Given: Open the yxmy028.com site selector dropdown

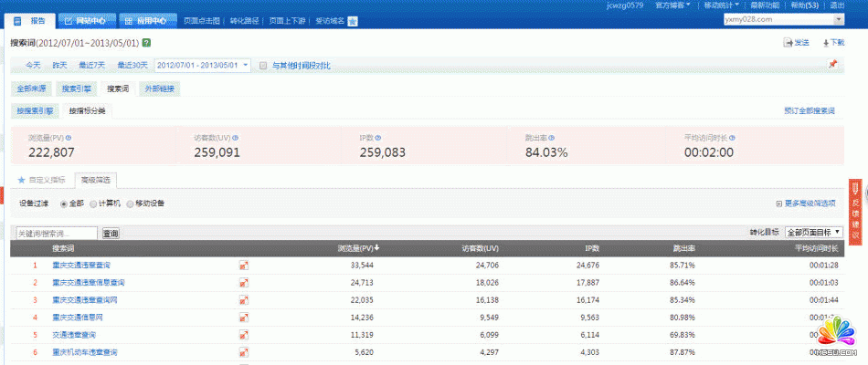Looking at the screenshot, I should coord(838,19).
